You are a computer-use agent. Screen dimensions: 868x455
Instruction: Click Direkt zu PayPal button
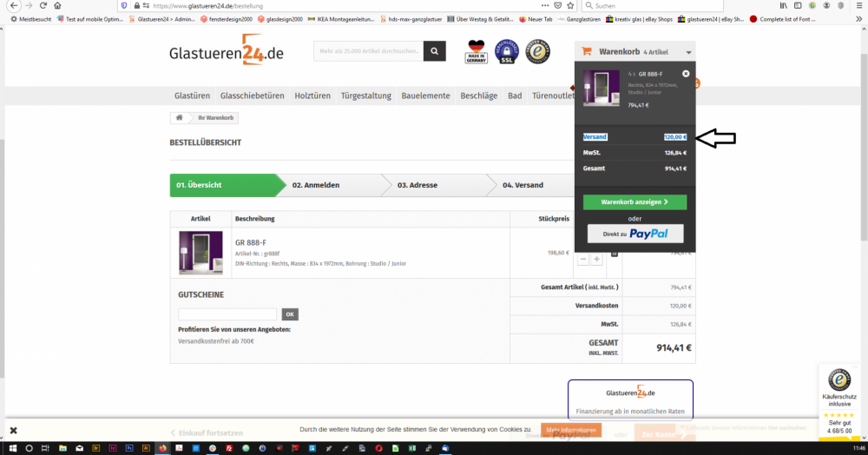635,234
